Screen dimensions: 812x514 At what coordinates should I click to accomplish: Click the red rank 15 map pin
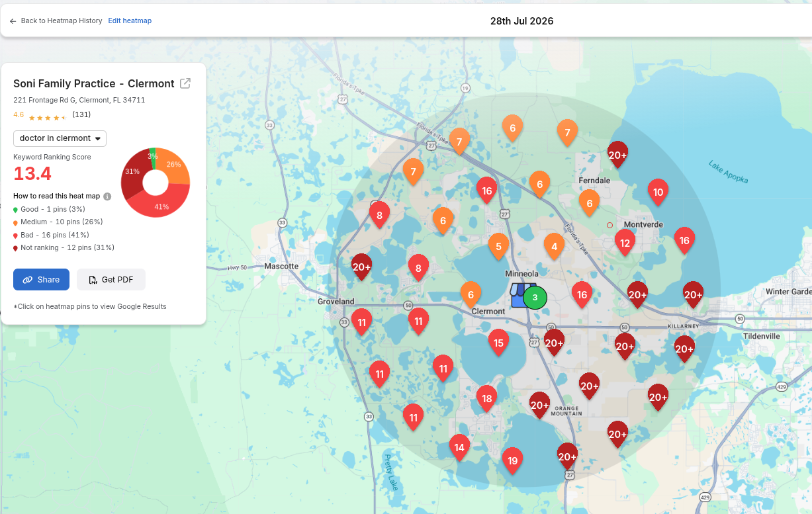[498, 343]
